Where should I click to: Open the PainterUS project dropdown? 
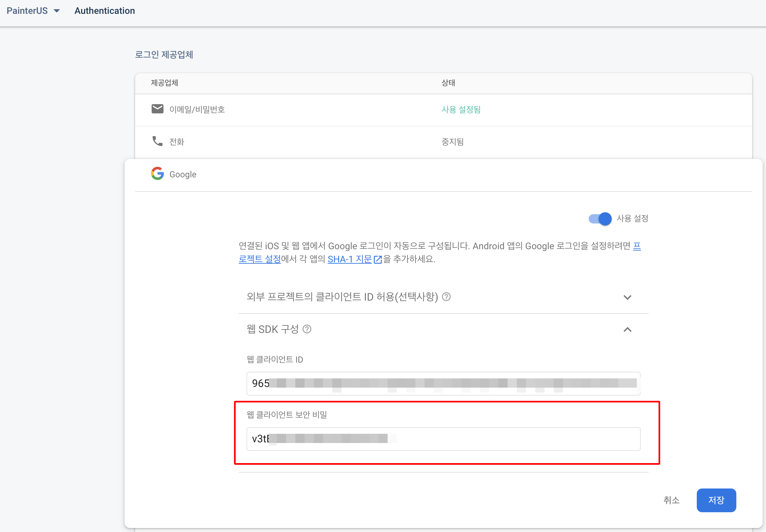(x=33, y=11)
